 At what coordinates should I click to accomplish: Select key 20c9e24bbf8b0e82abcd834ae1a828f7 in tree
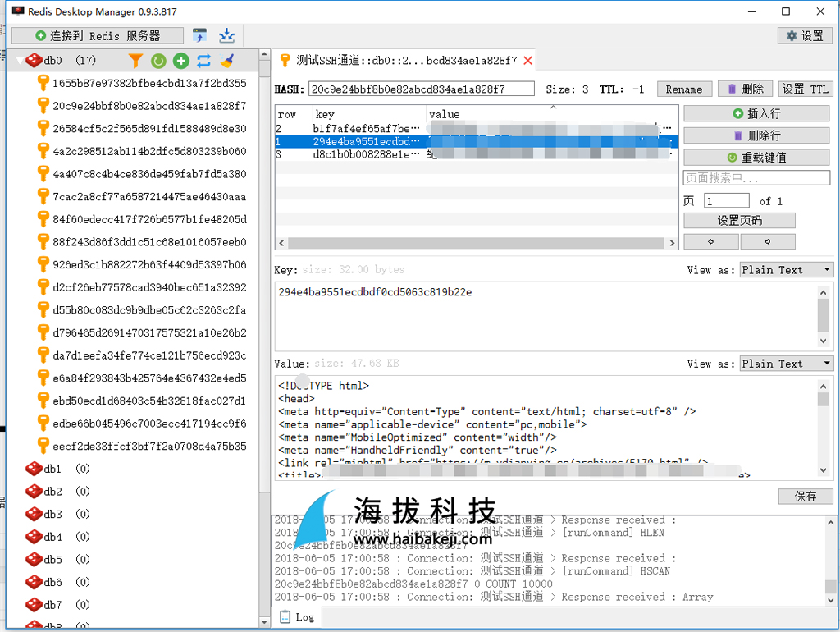tap(149, 106)
